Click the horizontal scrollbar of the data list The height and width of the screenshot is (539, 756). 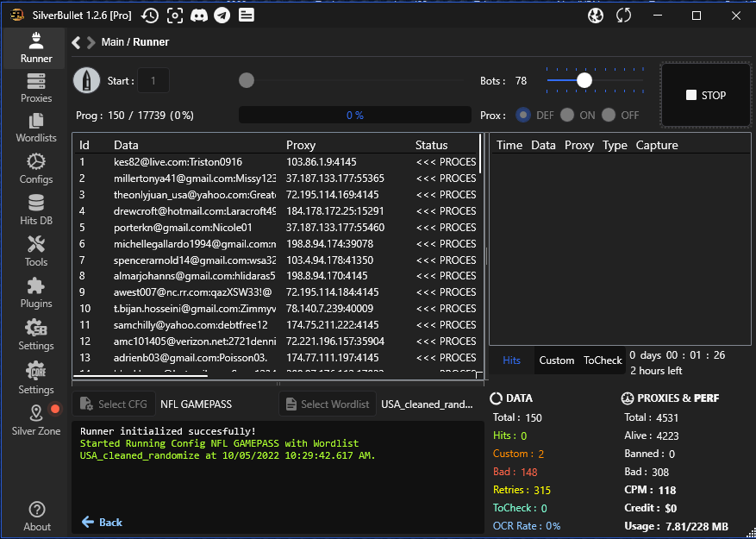pyautogui.click(x=141, y=375)
